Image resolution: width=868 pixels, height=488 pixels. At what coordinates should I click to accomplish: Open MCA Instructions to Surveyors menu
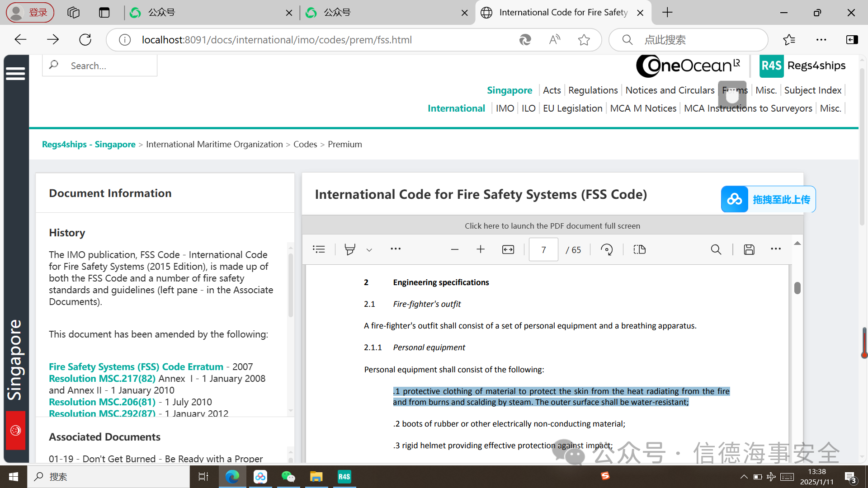(x=748, y=108)
